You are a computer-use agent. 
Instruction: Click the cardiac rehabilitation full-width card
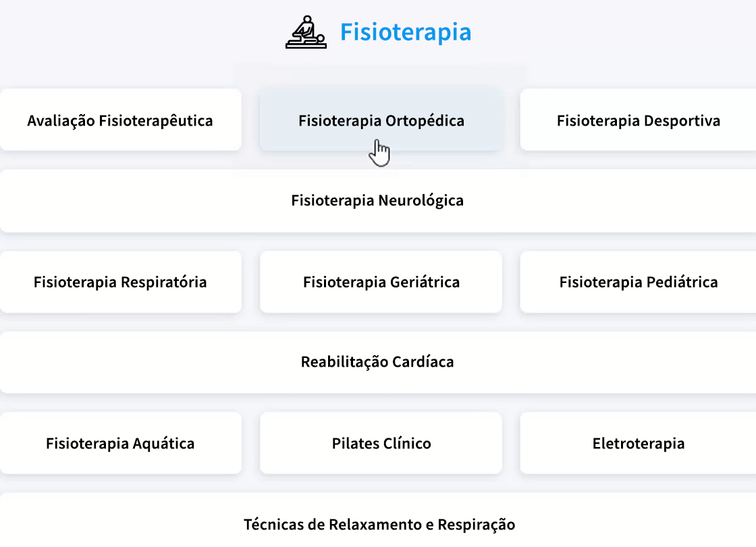tap(377, 362)
